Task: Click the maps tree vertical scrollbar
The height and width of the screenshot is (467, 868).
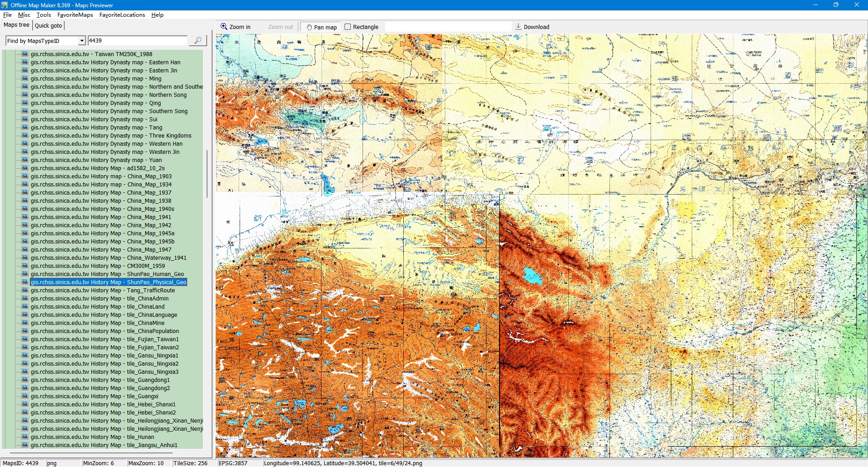Action: pos(207,174)
